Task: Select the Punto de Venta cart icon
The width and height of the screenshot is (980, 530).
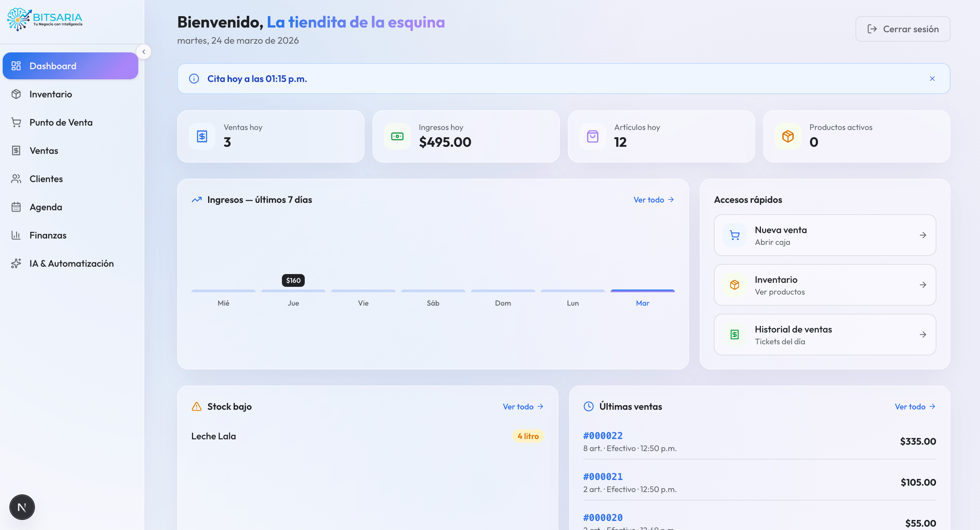Action: click(16, 122)
